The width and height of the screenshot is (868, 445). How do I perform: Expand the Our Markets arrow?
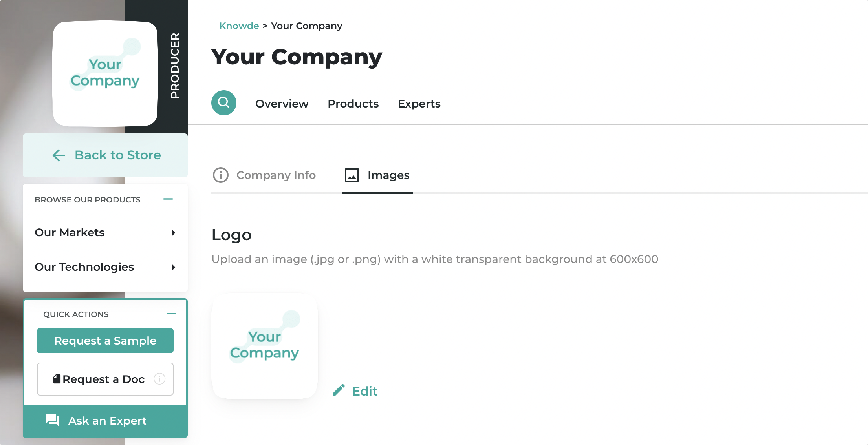coord(174,233)
